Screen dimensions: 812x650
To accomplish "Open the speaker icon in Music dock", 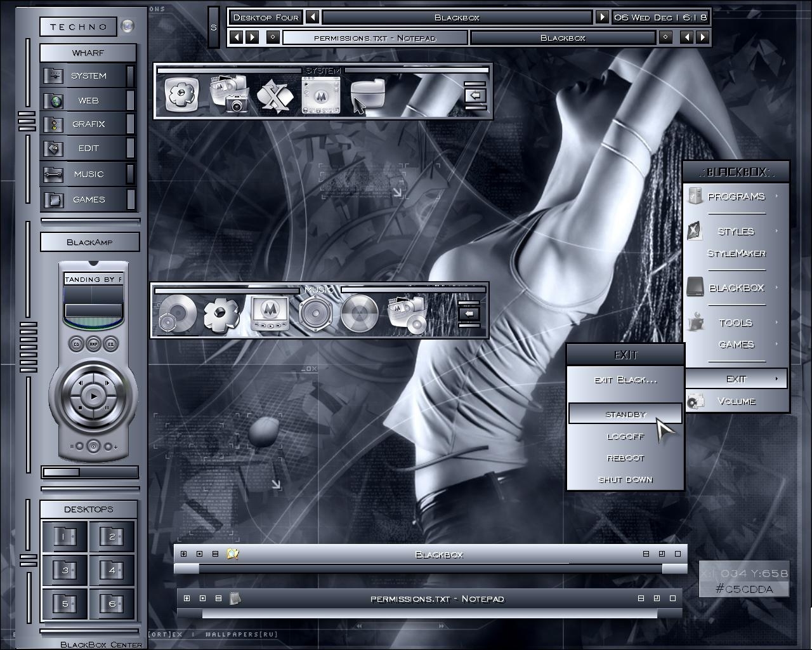I will (315, 314).
